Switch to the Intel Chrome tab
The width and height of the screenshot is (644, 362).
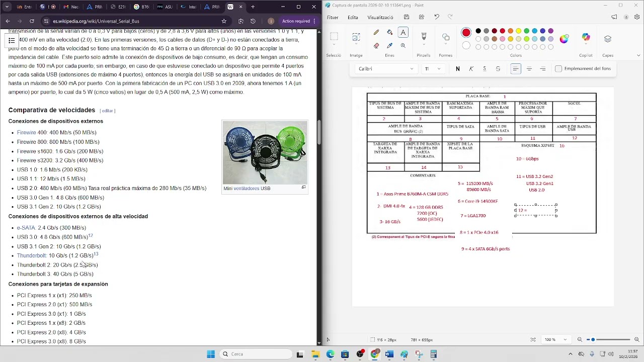(x=188, y=7)
